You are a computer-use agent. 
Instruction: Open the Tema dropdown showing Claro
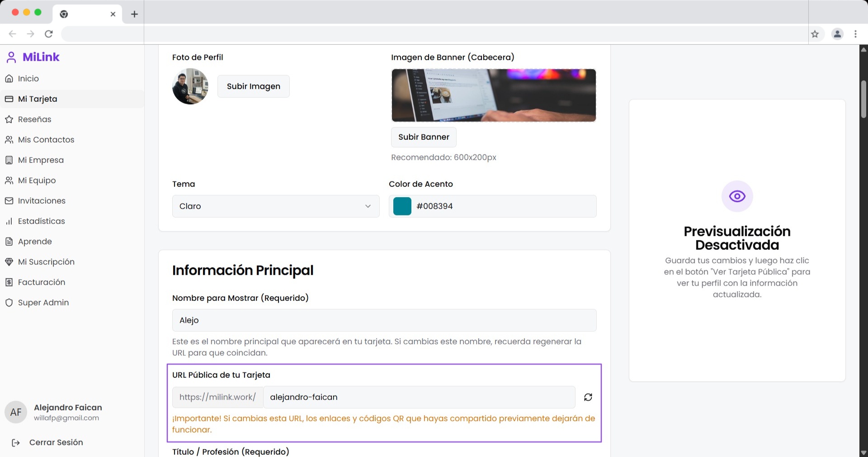click(275, 206)
